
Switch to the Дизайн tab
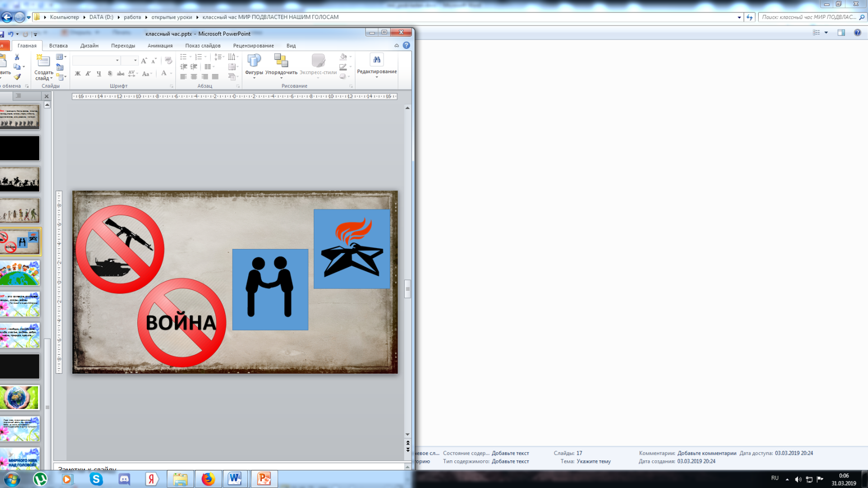tap(89, 46)
